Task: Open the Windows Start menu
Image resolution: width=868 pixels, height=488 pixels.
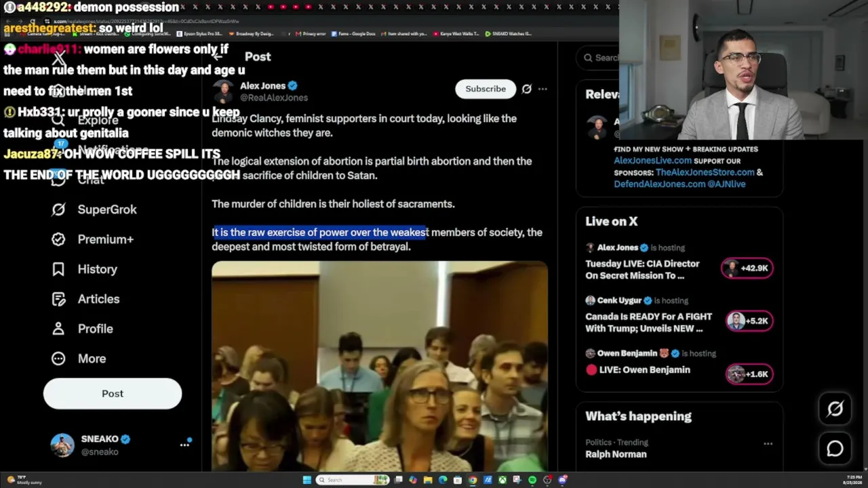Action: coord(307,480)
